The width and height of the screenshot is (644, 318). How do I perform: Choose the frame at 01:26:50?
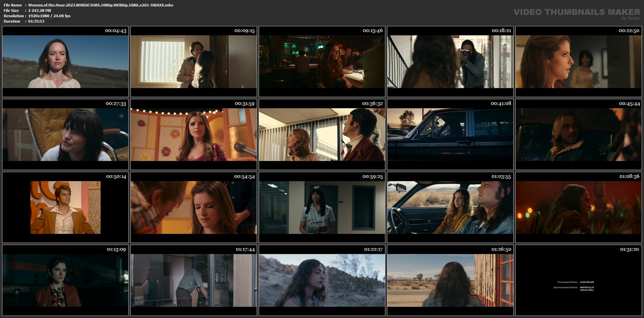pos(450,280)
